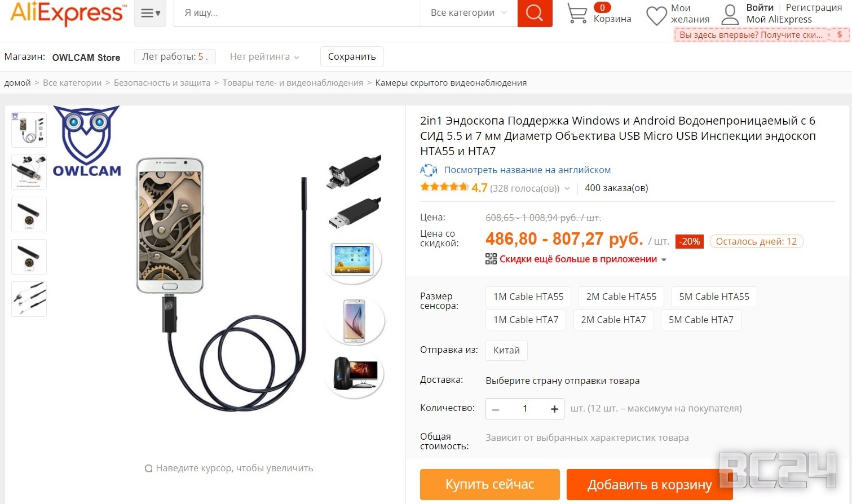Image resolution: width=852 pixels, height=504 pixels.
Task: Select the USB connector product thumbnail
Action: tap(29, 172)
